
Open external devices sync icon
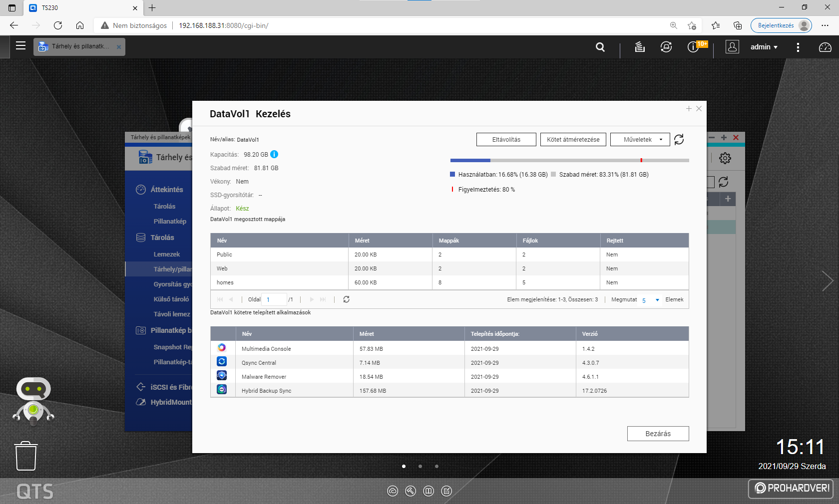coord(666,47)
